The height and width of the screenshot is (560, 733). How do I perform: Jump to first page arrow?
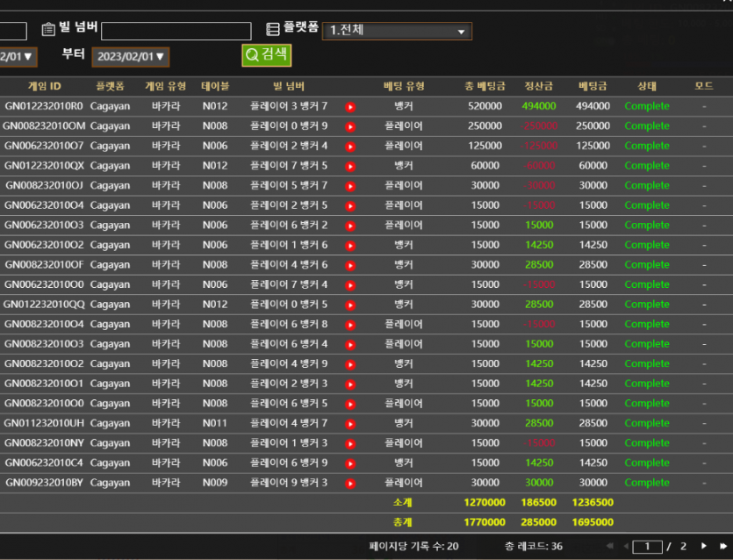click(x=609, y=546)
